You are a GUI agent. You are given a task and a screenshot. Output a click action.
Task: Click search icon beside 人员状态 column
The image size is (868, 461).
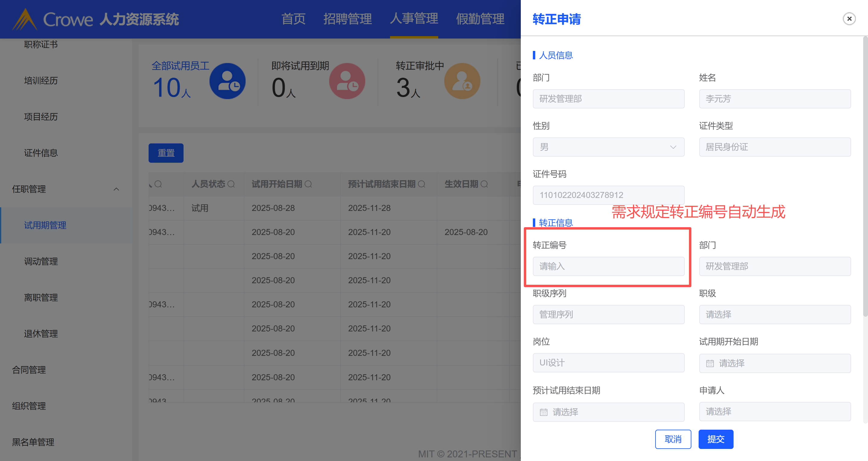pyautogui.click(x=231, y=184)
